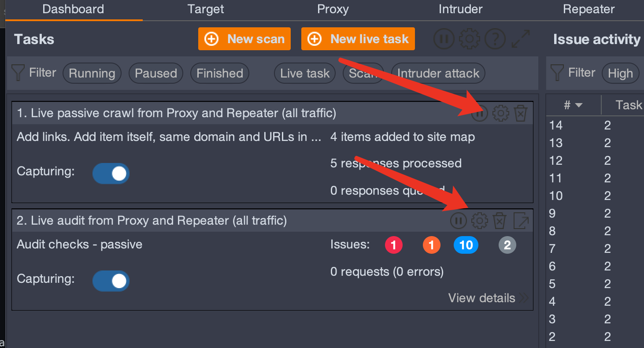Click the New live task button
This screenshot has width=644, height=348.
[358, 39]
